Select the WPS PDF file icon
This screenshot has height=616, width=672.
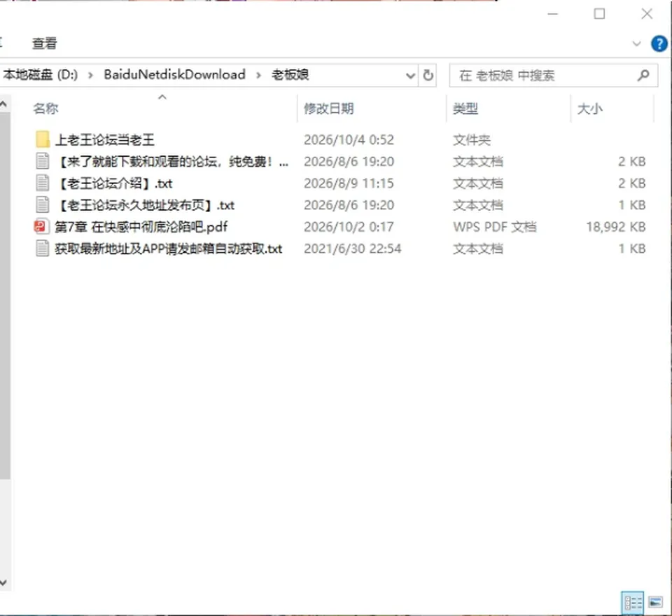[41, 226]
